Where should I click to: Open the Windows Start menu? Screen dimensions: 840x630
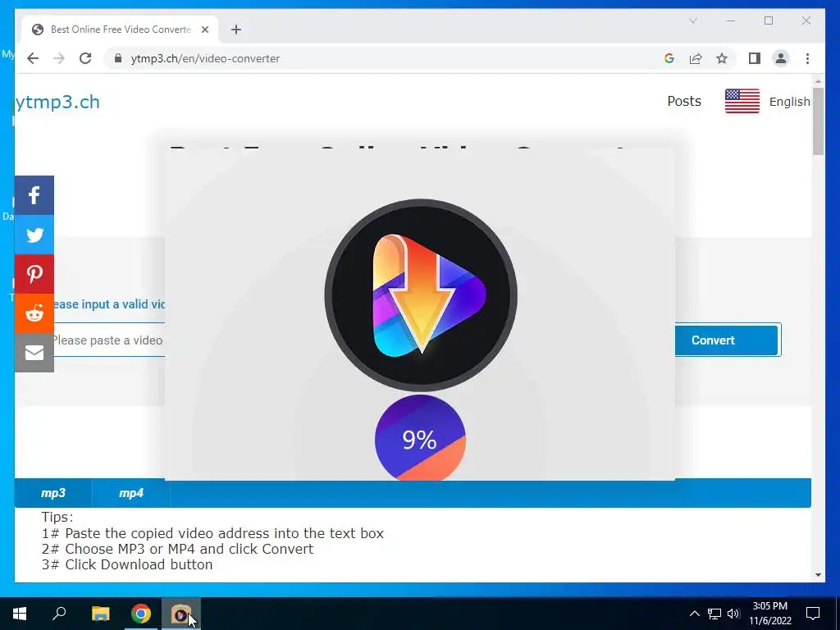(x=20, y=614)
